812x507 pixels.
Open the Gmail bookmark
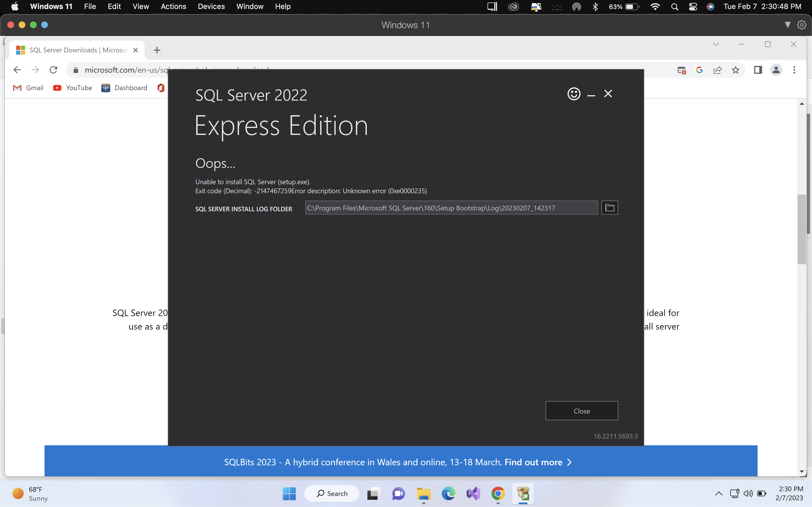click(x=28, y=88)
